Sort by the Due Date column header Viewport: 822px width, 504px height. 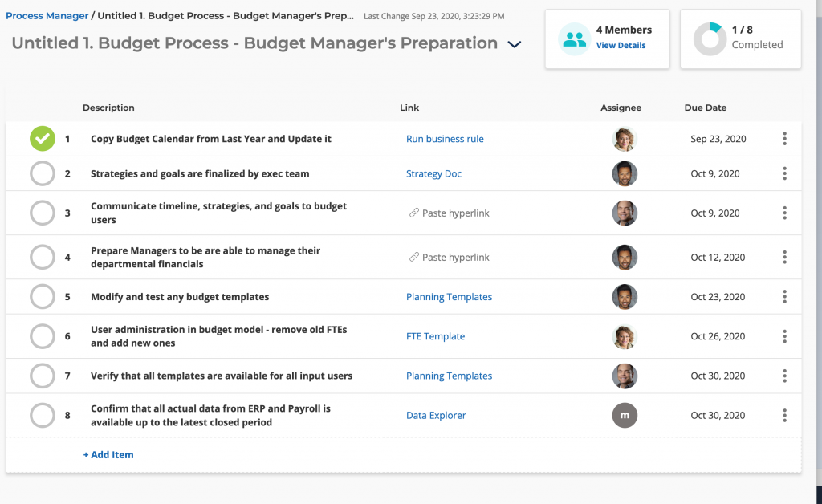click(x=705, y=108)
